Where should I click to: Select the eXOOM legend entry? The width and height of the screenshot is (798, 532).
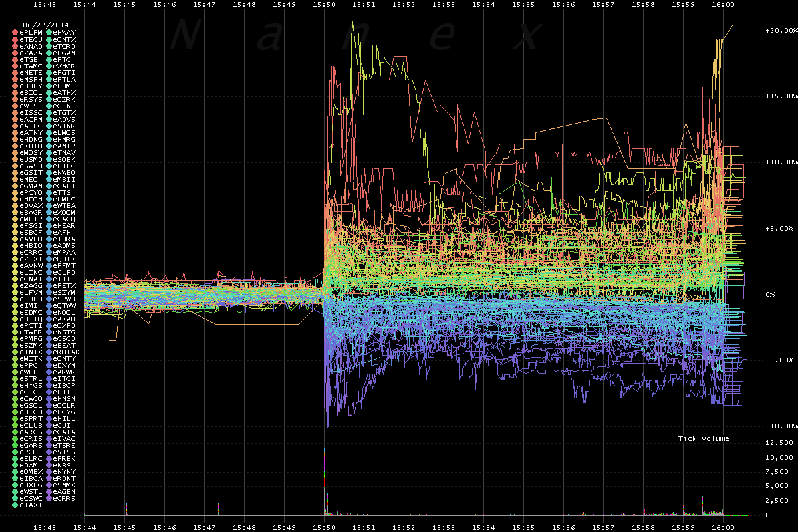pos(64,212)
